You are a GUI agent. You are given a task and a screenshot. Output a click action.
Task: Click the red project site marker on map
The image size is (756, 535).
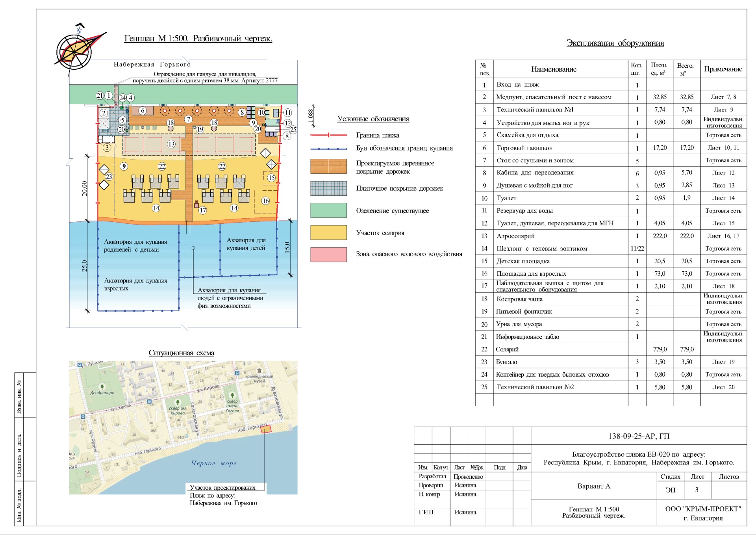click(266, 429)
